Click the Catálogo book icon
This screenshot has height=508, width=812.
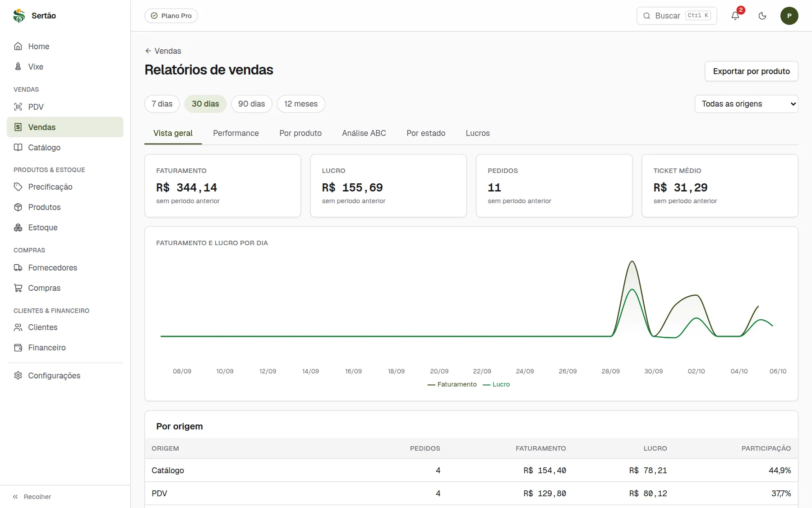click(x=18, y=147)
